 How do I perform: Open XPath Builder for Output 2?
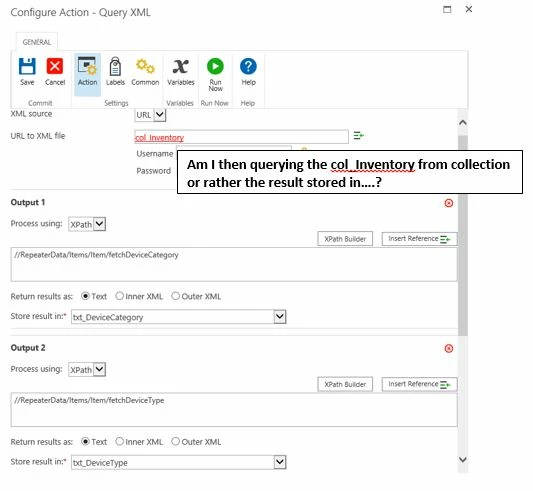[x=345, y=384]
